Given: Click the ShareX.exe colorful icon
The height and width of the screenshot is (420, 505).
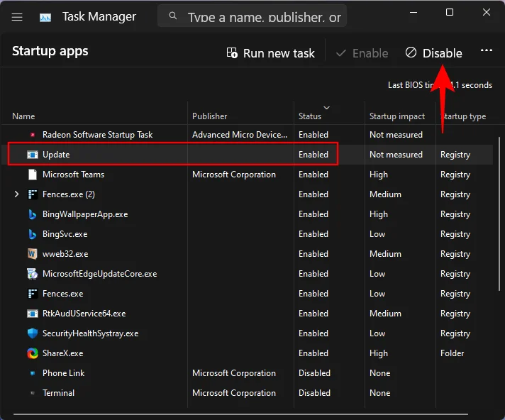Looking at the screenshot, I should 33,353.
